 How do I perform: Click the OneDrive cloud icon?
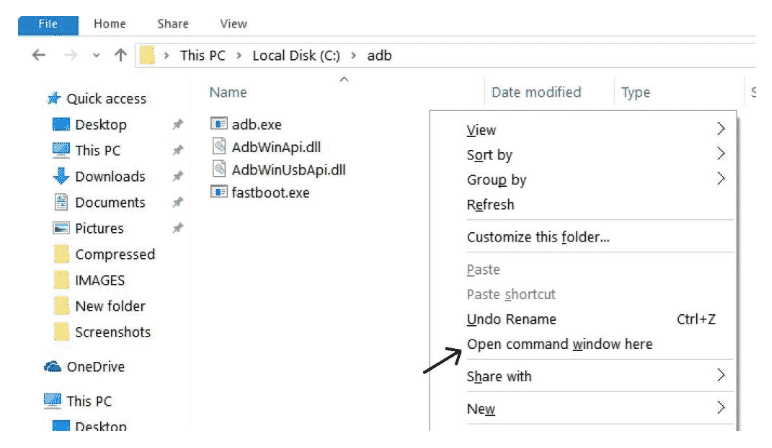[53, 367]
